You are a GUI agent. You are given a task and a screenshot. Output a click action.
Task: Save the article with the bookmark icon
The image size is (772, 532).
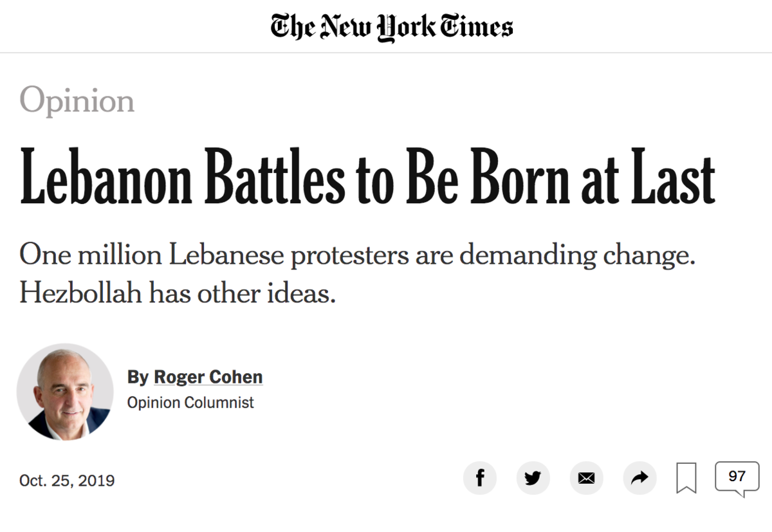point(686,479)
